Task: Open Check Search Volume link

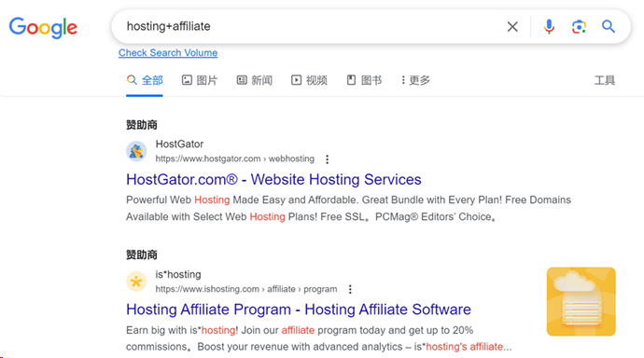Action: coord(168,53)
